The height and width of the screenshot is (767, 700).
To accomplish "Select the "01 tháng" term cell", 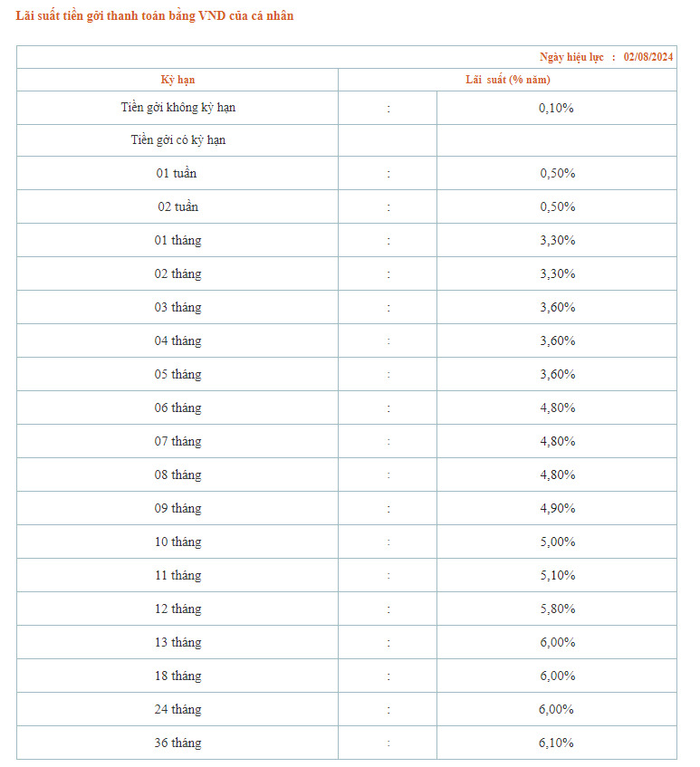I will [x=178, y=241].
